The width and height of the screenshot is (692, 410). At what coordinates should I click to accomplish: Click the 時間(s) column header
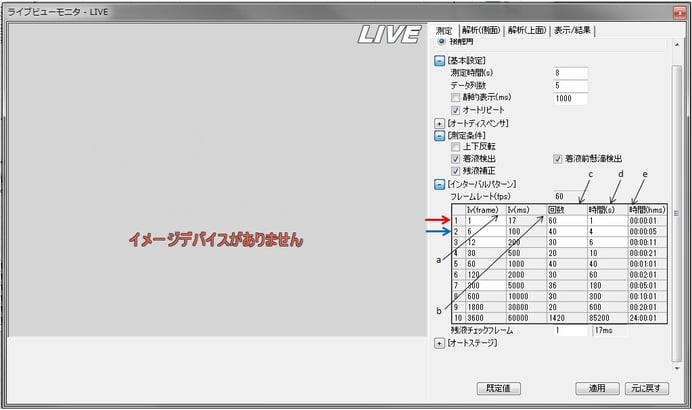pyautogui.click(x=607, y=210)
